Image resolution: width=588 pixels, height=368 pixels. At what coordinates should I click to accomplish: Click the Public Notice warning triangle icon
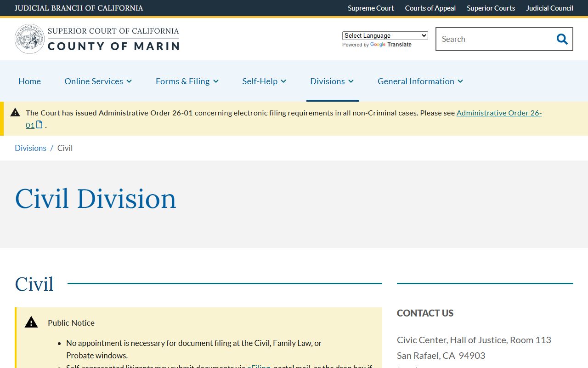pos(31,322)
